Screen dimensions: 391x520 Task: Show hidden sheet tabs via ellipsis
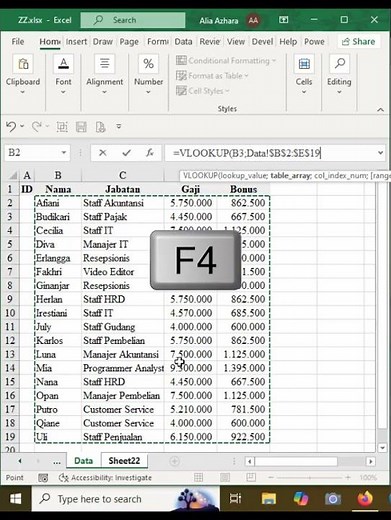pos(57,461)
